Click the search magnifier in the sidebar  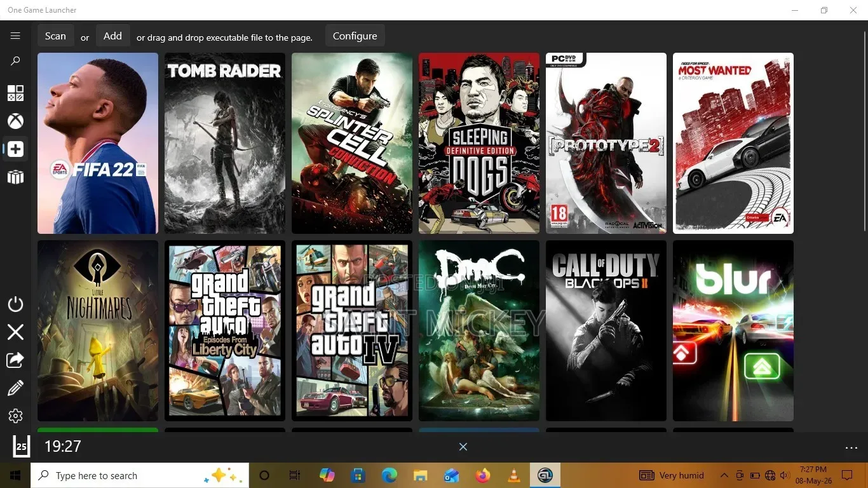[x=15, y=61]
